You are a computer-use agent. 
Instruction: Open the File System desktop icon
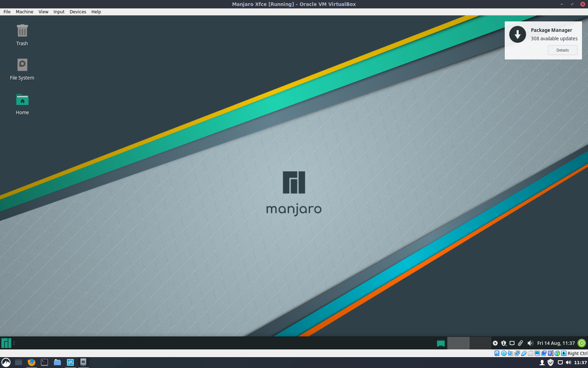coord(22,69)
